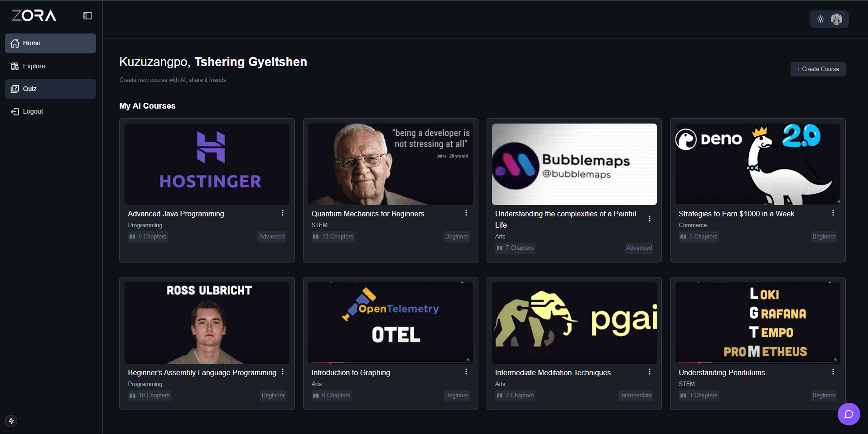The height and width of the screenshot is (434, 868).
Task: Open options menu for Quantum Mechanics course
Action: pos(466,213)
